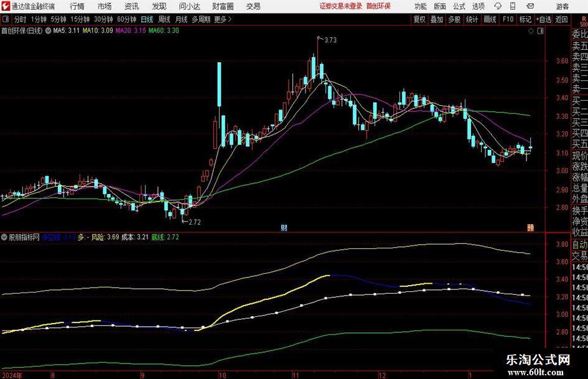
Task: Open the F10 company info
Action: point(508,19)
